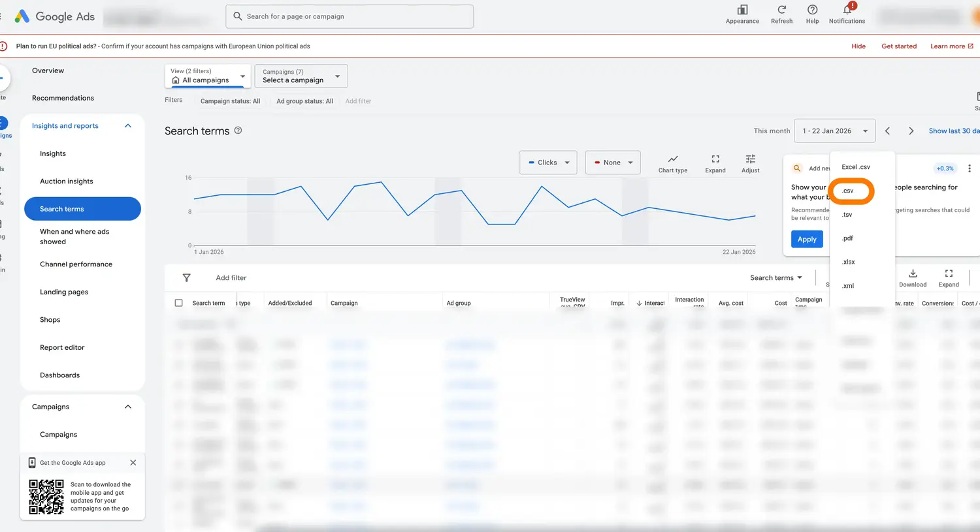Click the Refresh icon in the toolbar
The image size is (980, 532).
coord(781,12)
